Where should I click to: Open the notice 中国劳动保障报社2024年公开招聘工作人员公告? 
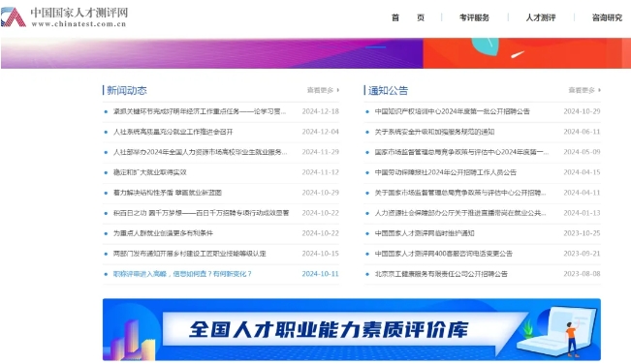(446, 172)
